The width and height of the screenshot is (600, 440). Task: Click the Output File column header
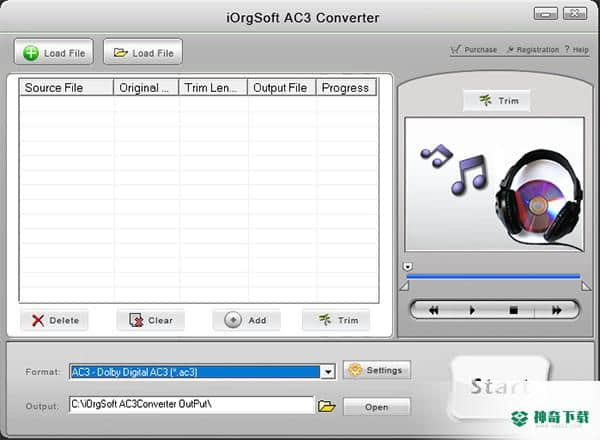coord(282,88)
